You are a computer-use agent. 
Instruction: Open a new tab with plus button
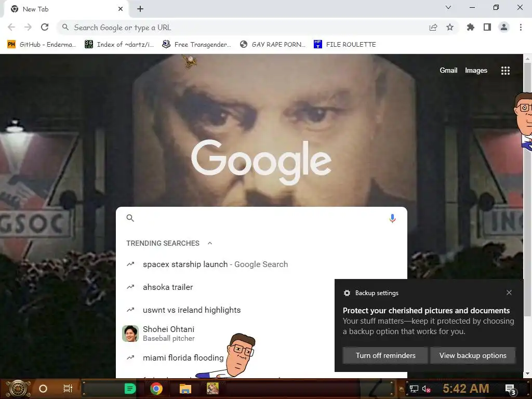[140, 9]
